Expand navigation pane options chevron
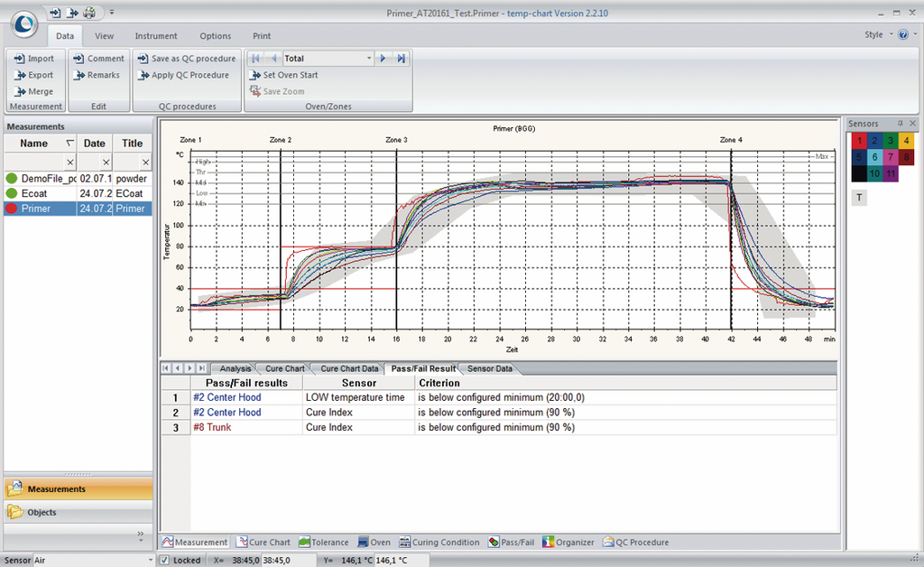 [x=140, y=535]
